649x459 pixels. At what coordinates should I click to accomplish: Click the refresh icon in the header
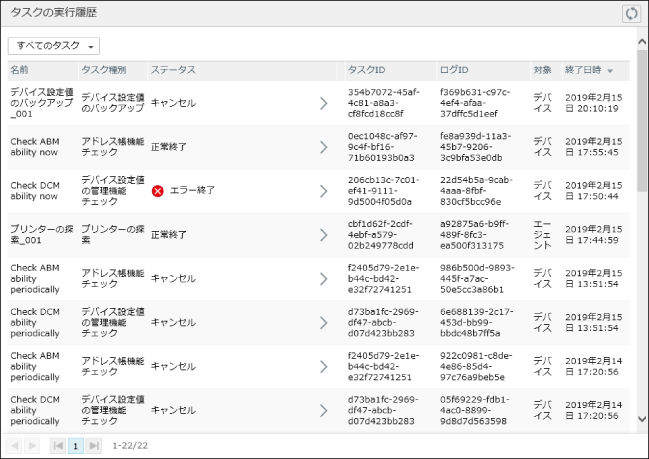click(630, 13)
